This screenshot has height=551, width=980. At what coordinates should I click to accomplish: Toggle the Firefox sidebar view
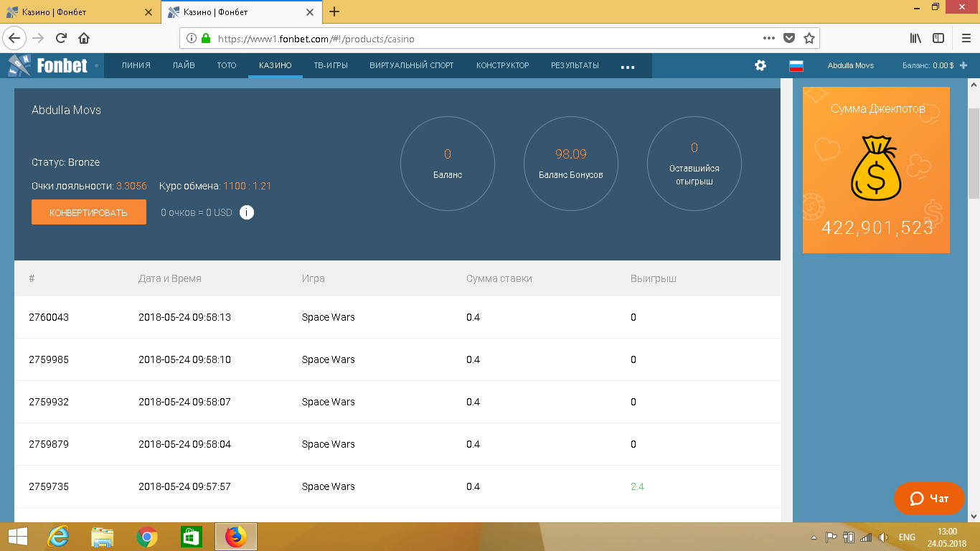pyautogui.click(x=938, y=38)
